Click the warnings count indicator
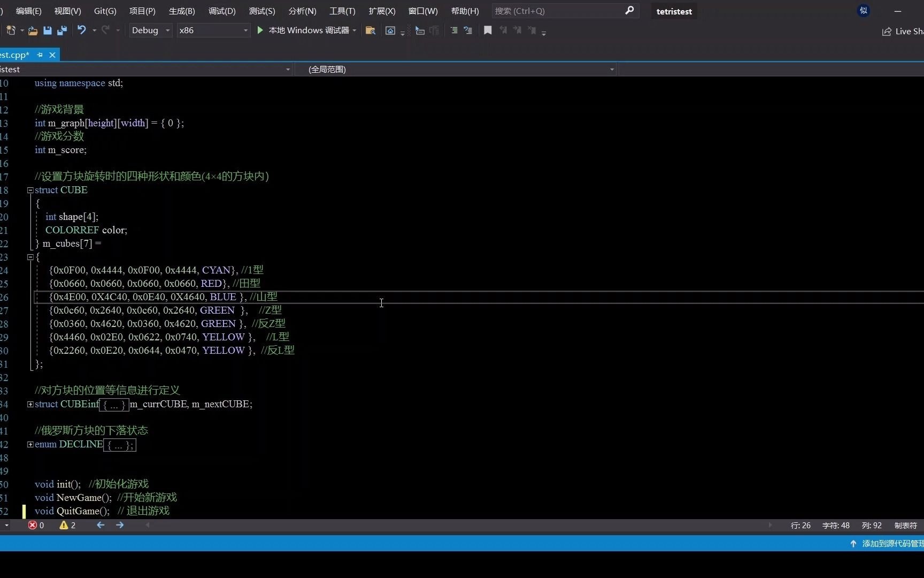The width and height of the screenshot is (924, 578). tap(67, 525)
